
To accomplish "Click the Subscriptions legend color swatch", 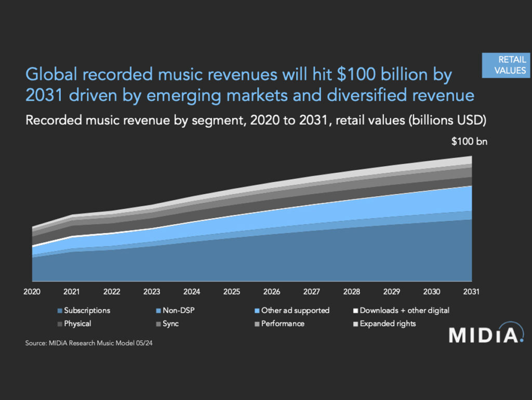I will tap(60, 311).
